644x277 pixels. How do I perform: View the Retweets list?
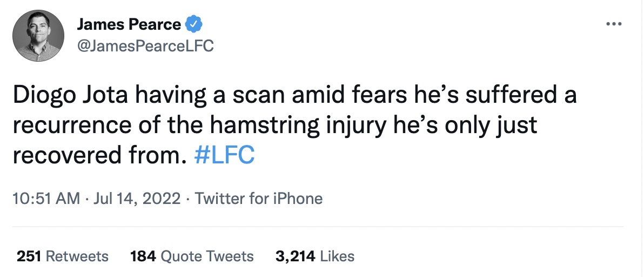[77, 256]
